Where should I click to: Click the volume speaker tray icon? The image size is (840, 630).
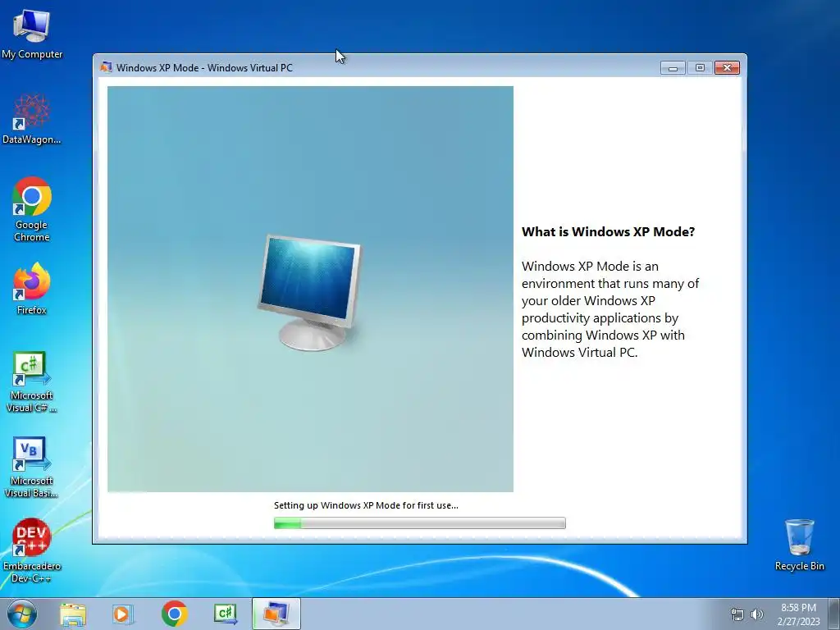(757, 614)
